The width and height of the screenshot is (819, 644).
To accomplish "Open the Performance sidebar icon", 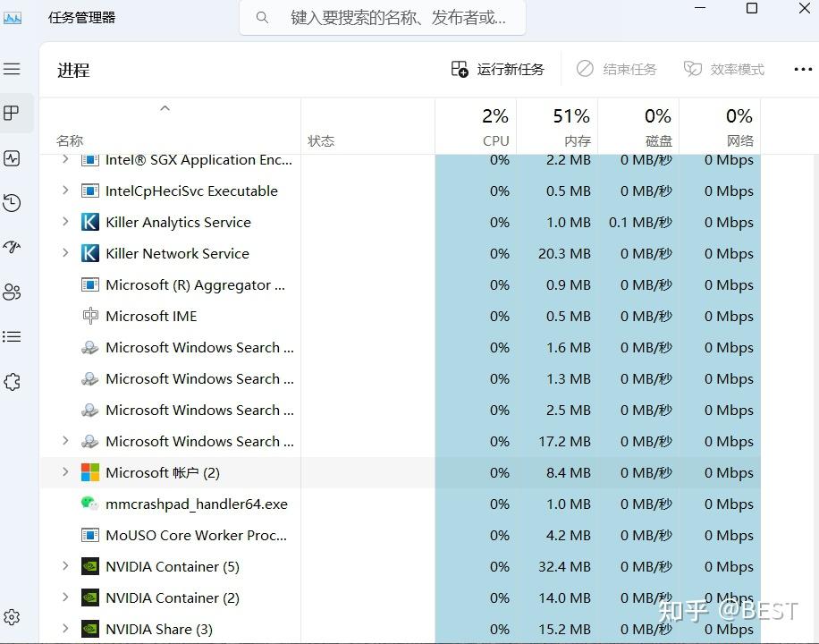I will tap(12, 158).
